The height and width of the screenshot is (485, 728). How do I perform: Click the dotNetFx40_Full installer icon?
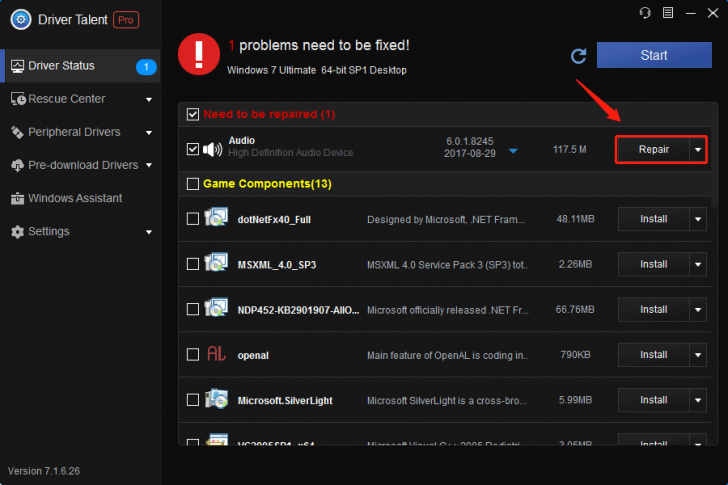click(216, 217)
